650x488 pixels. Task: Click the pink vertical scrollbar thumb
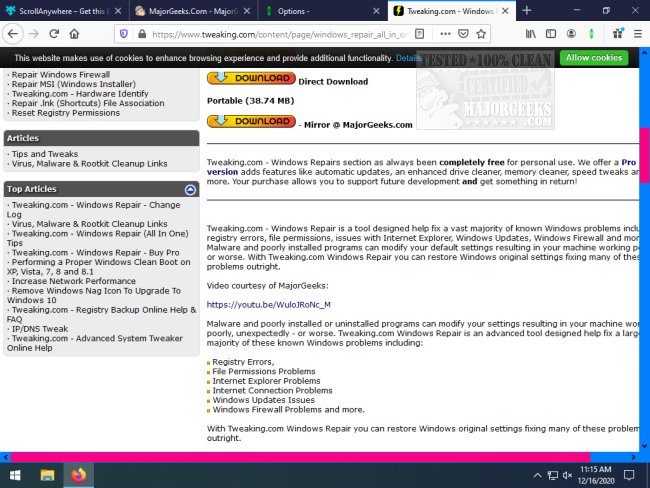pos(645,155)
